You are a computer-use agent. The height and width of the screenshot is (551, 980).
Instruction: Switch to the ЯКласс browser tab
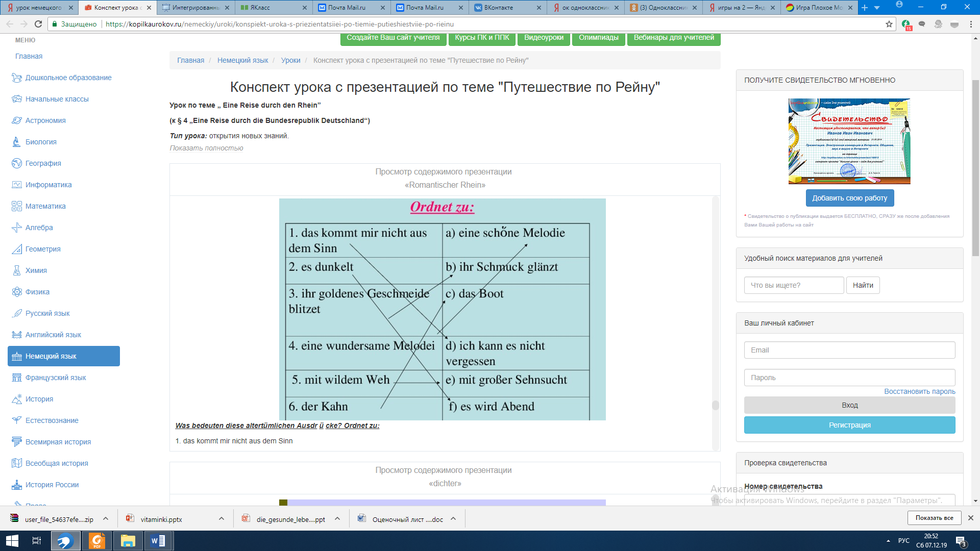274,8
